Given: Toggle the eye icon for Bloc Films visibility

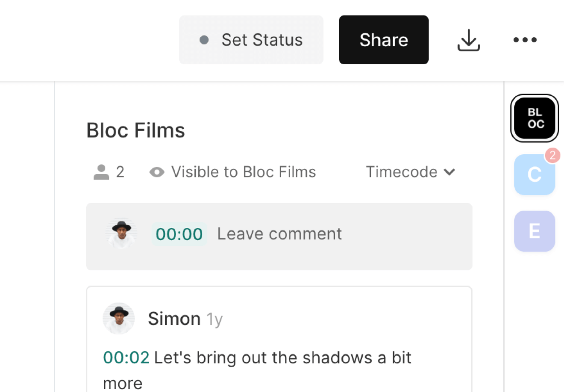Looking at the screenshot, I should 157,172.
